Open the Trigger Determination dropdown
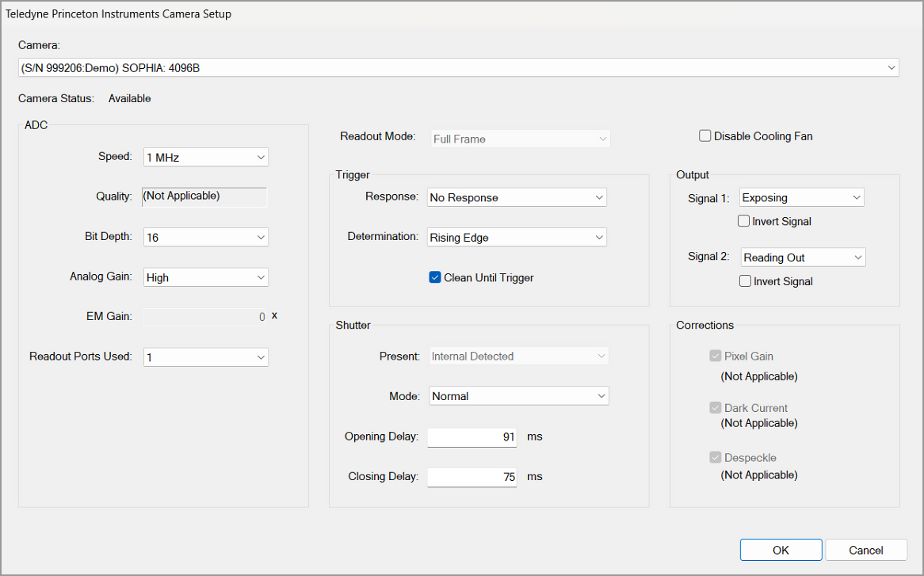 (517, 238)
